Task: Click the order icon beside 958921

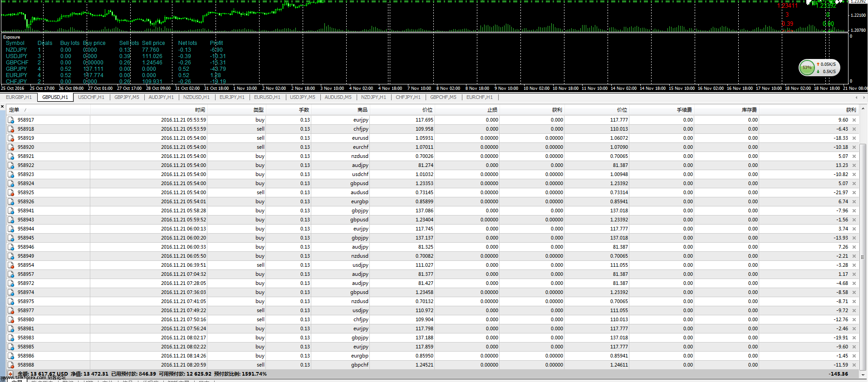Action: coord(10,156)
